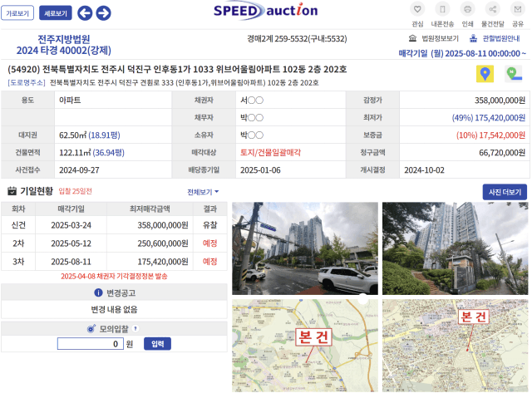This screenshot has height=393, width=532.
Task: Click the mock bid amount input field
Action: click(x=91, y=344)
